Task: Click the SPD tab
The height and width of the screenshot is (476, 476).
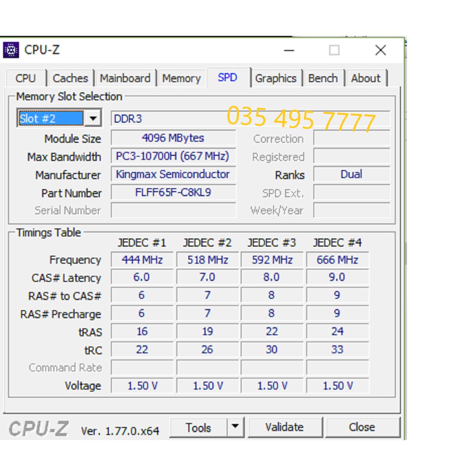Action: point(227,78)
